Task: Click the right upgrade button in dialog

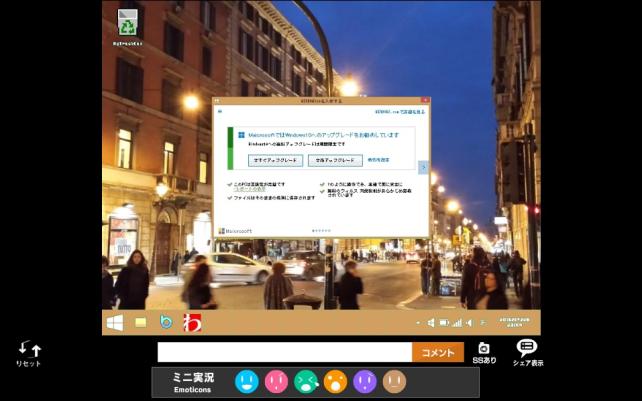Action: tap(334, 160)
